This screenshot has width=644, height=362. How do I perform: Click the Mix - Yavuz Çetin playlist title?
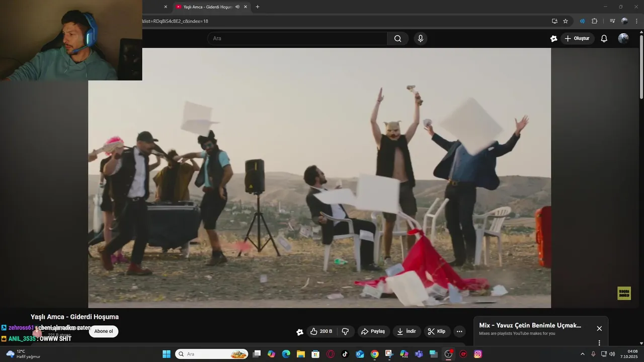(530, 325)
